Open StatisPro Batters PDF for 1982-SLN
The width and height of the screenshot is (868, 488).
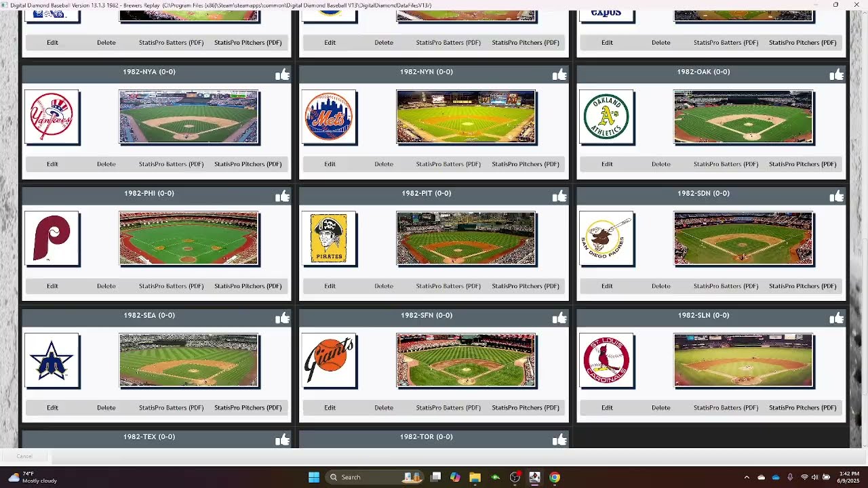[726, 407]
